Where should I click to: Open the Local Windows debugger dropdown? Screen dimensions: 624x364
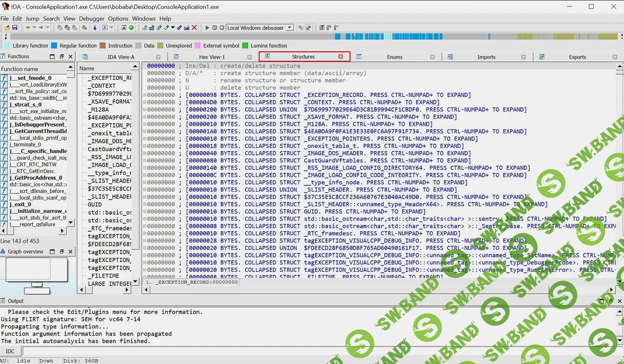290,28
